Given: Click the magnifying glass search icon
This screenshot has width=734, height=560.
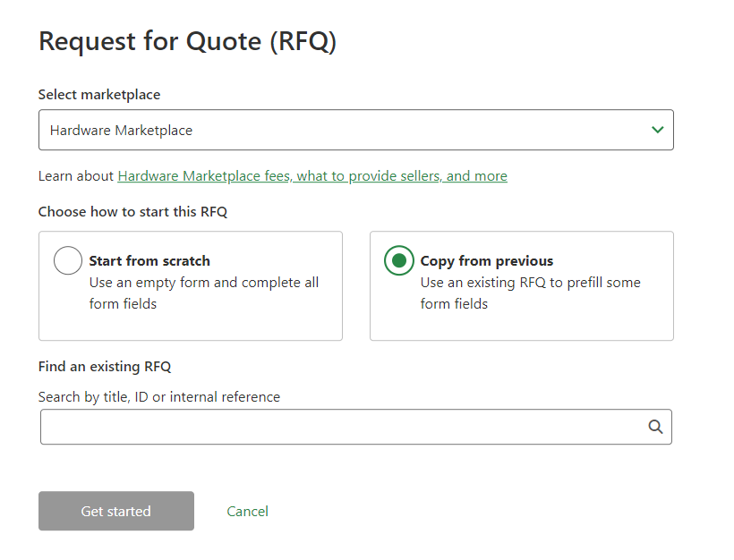Looking at the screenshot, I should pyautogui.click(x=655, y=427).
